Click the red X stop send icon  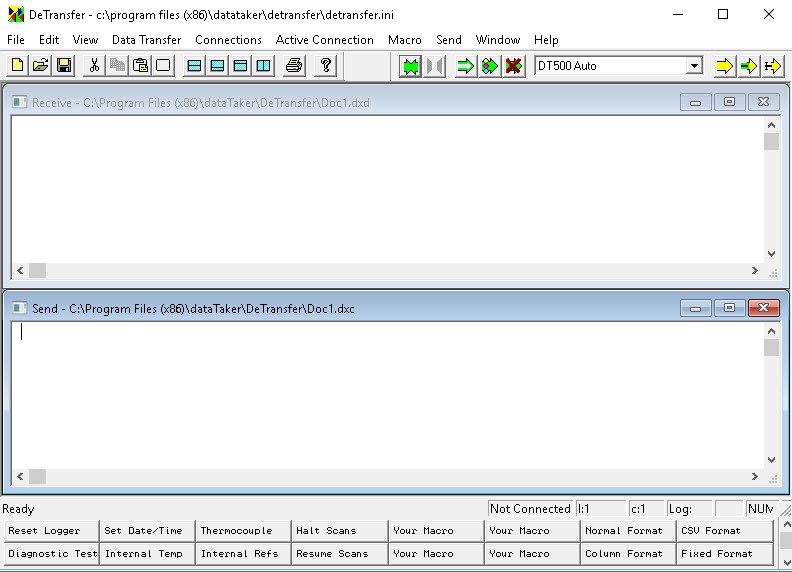click(514, 66)
